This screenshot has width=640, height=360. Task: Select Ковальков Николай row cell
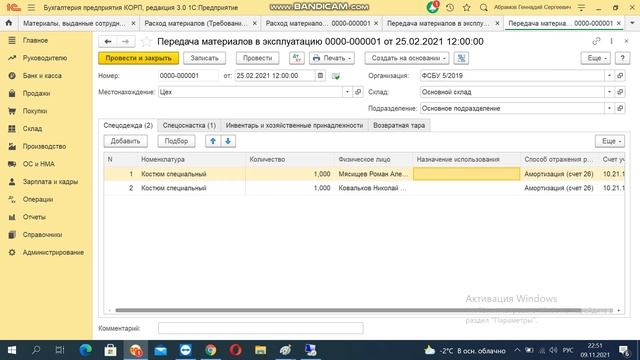pyautogui.click(x=372, y=188)
